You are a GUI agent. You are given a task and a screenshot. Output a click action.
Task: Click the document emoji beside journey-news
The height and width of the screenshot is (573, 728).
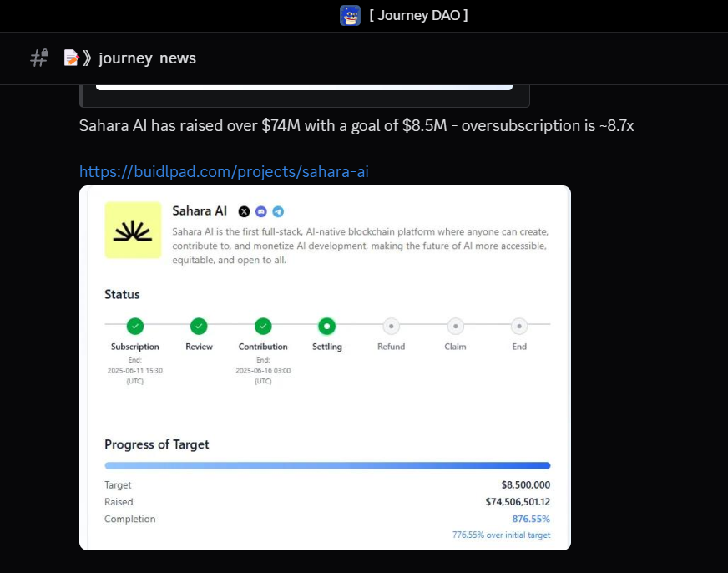tap(70, 58)
